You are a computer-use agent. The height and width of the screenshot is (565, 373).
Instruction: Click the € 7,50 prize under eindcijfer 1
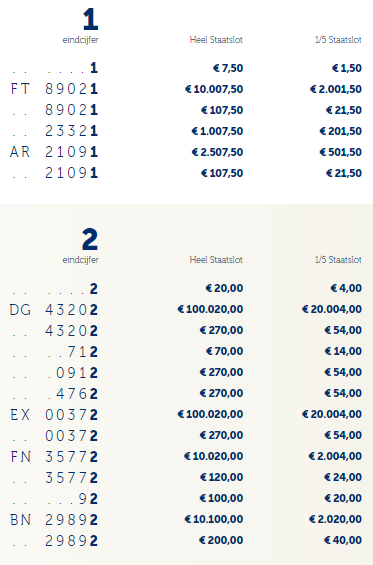(228, 68)
